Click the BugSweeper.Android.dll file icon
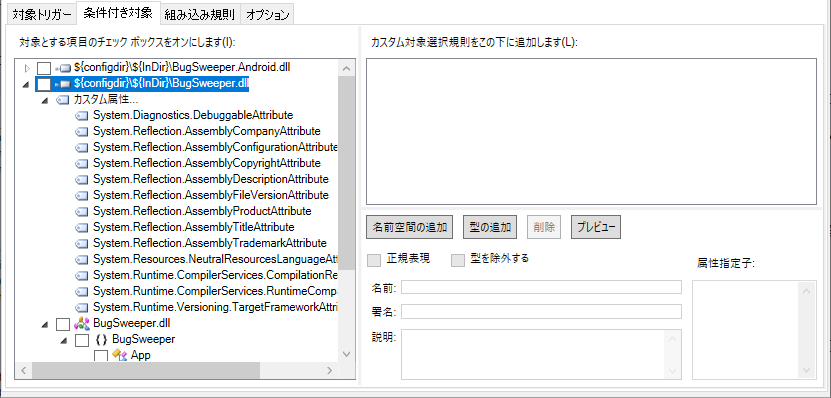The width and height of the screenshot is (831, 398). coord(63,68)
